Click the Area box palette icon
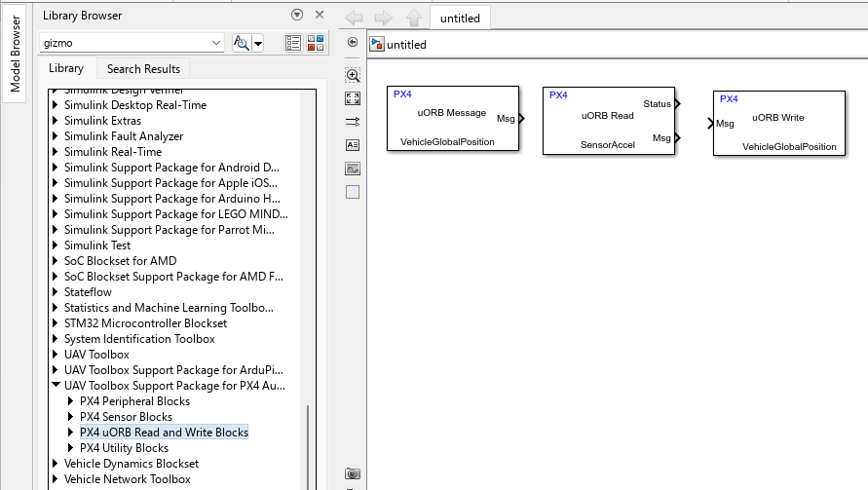The image size is (868, 490). point(353,192)
